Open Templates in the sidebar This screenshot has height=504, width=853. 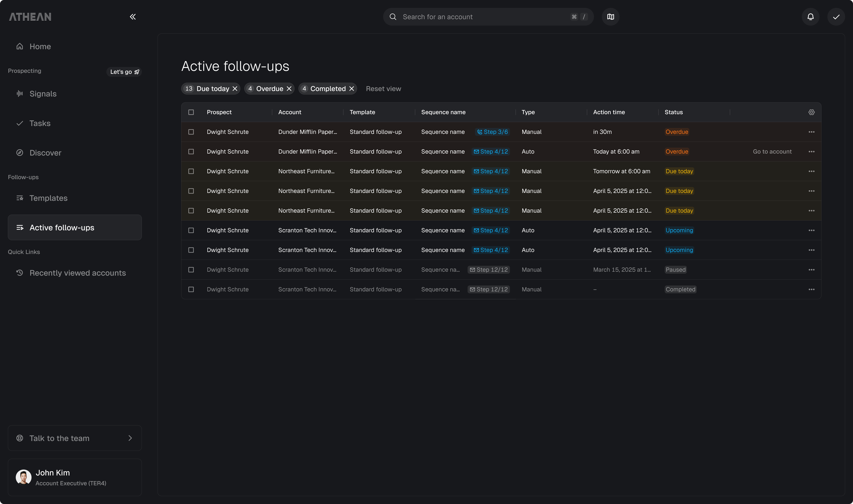(48, 198)
